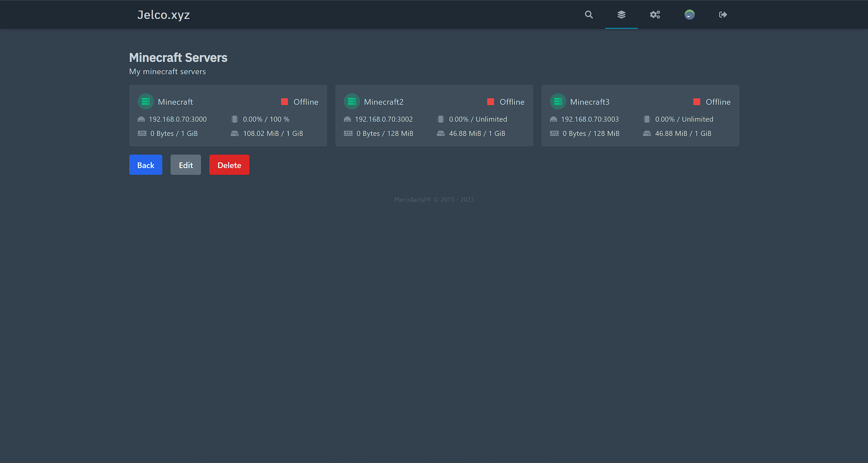Click the green server icon beside Minecraft3
Image resolution: width=868 pixels, height=463 pixels.
pyautogui.click(x=558, y=101)
